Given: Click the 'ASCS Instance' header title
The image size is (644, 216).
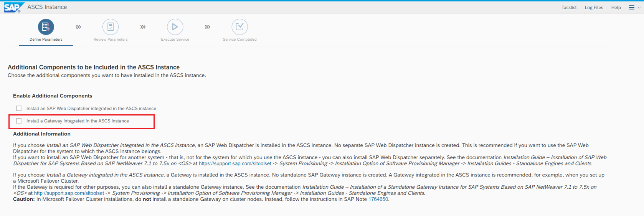Looking at the screenshot, I should coord(47,7).
